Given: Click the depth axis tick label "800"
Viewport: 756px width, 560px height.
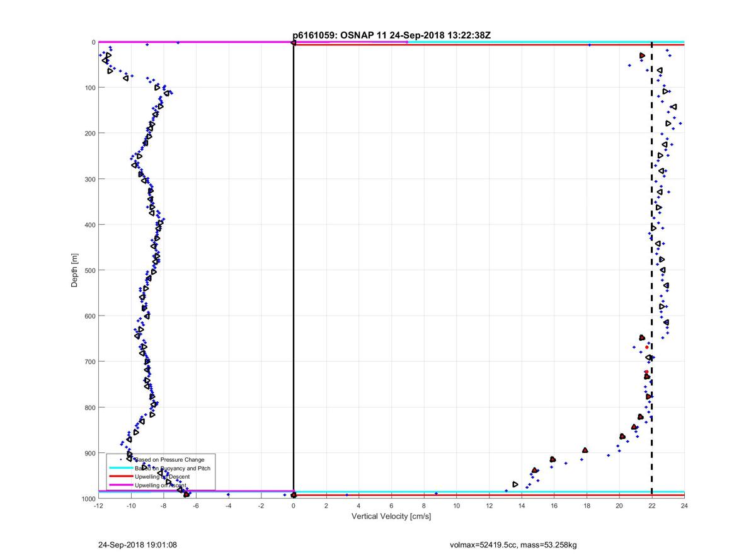Looking at the screenshot, I should 90,408.
